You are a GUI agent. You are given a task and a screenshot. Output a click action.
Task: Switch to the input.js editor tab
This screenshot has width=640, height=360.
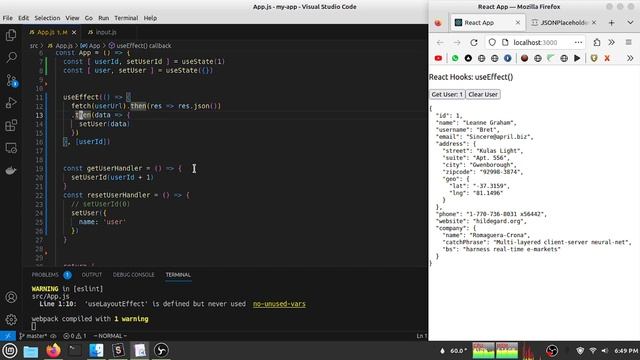point(102,32)
